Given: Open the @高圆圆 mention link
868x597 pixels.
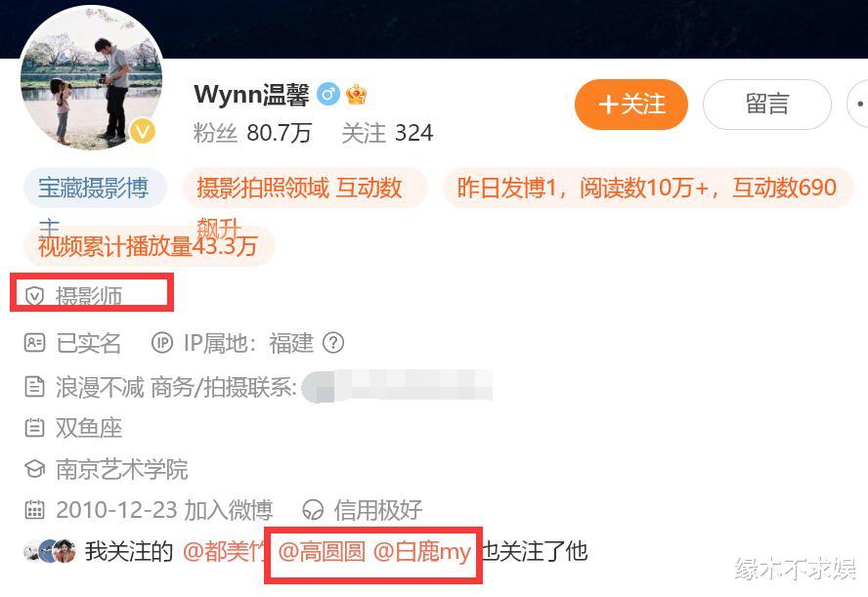Looking at the screenshot, I should [322, 552].
